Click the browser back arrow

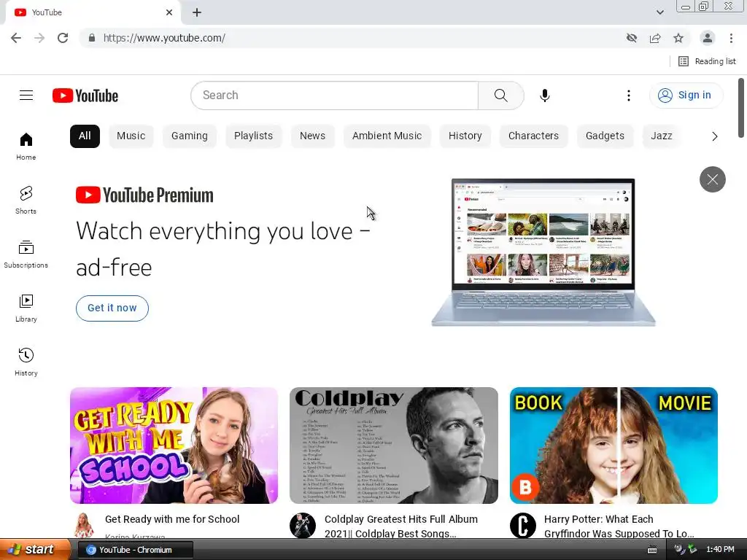(x=16, y=38)
